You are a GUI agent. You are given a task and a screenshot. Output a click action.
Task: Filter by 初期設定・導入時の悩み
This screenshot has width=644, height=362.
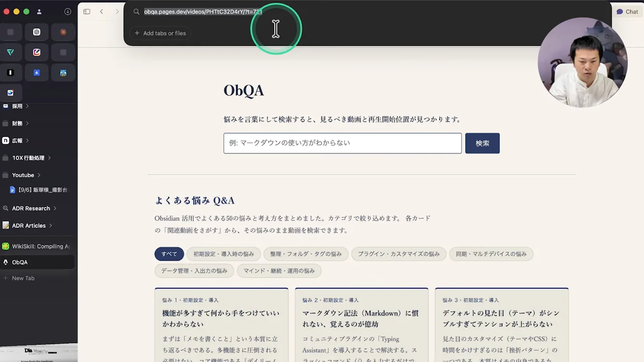[x=224, y=254]
